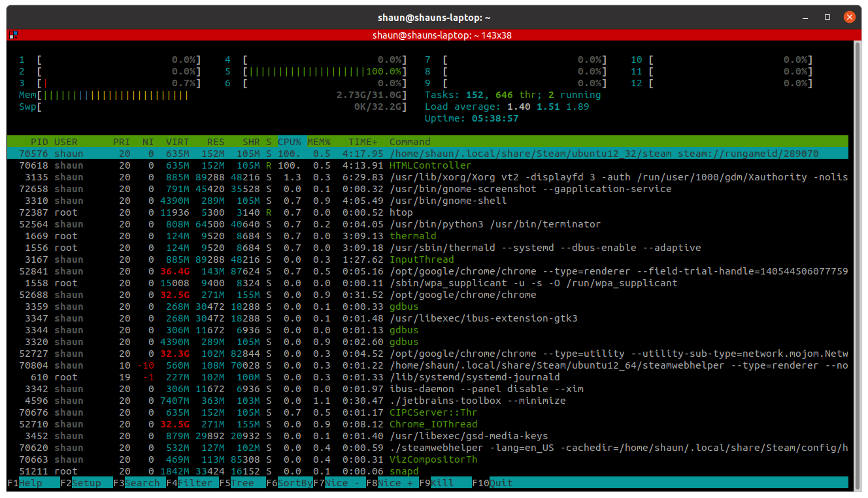Click F9 Kill button
Image resolution: width=868 pixels, height=498 pixels.
(445, 483)
